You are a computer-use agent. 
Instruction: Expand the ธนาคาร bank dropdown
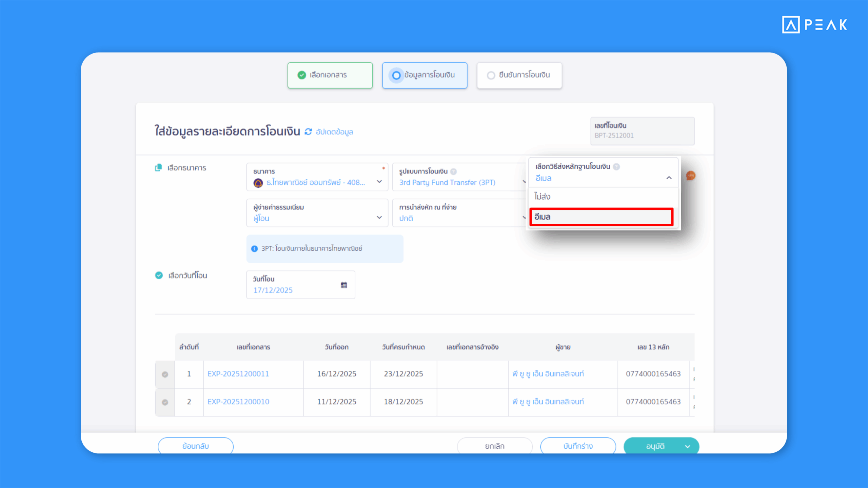tap(379, 182)
